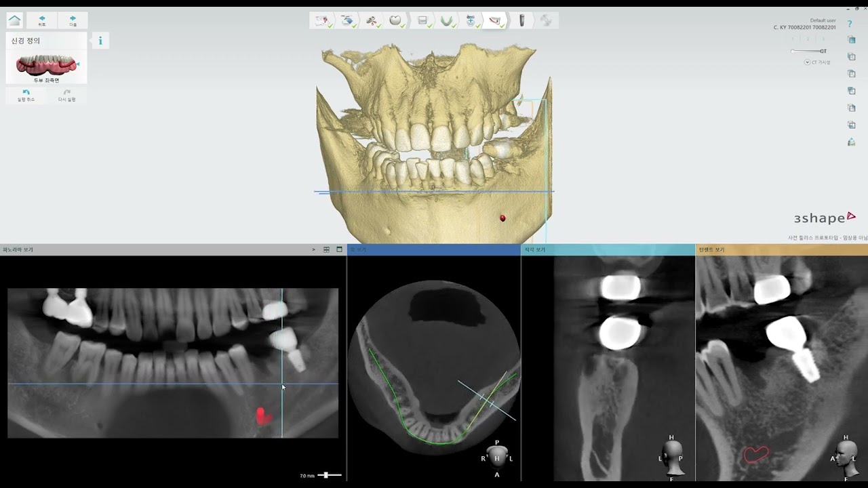Image resolution: width=868 pixels, height=488 pixels.
Task: Click the axial view header bar
Action: [x=433, y=249]
